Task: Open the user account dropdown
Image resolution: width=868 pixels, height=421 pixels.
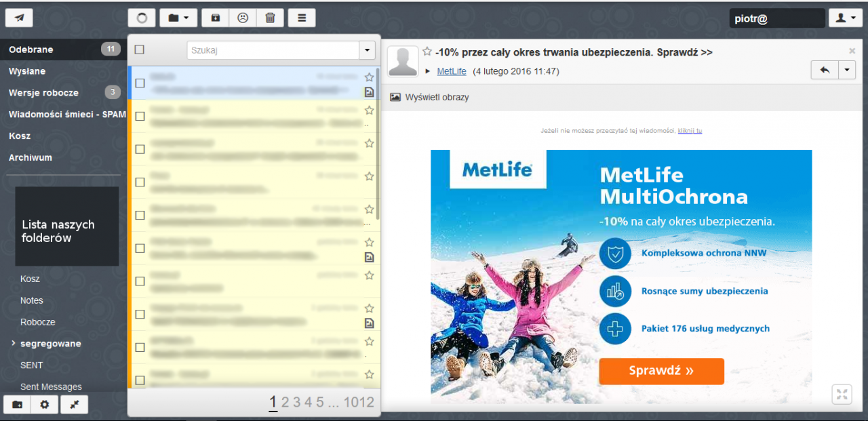Action: (846, 18)
